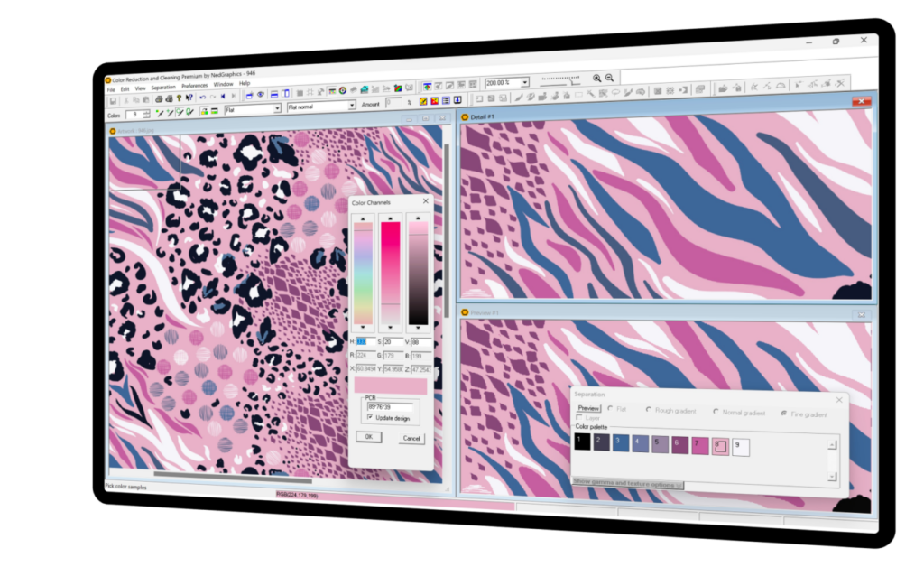Select the Rough gradient radio button
Viewport: 924px width, 567px height.
(x=649, y=410)
